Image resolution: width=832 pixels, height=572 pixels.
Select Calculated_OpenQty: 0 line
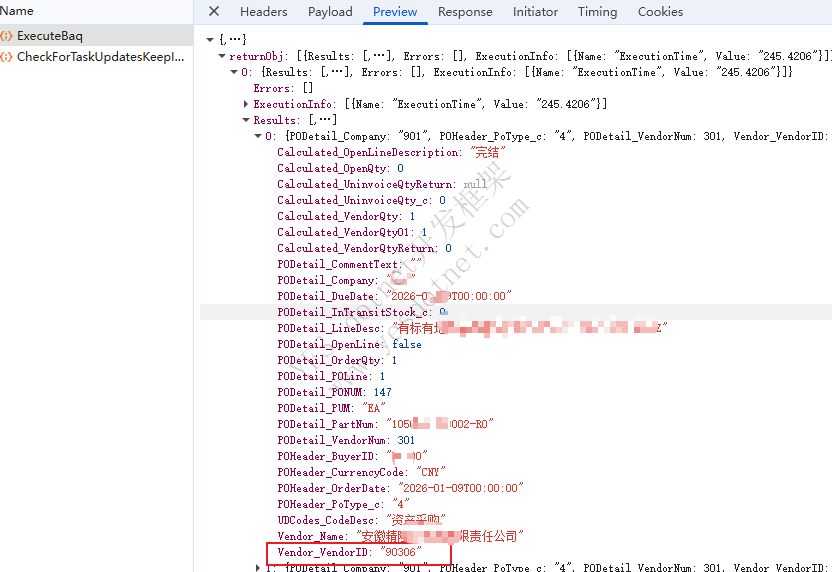pyautogui.click(x=340, y=168)
